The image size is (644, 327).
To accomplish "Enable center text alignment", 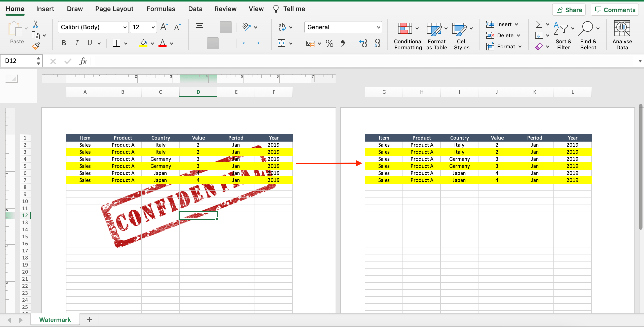I will [213, 43].
